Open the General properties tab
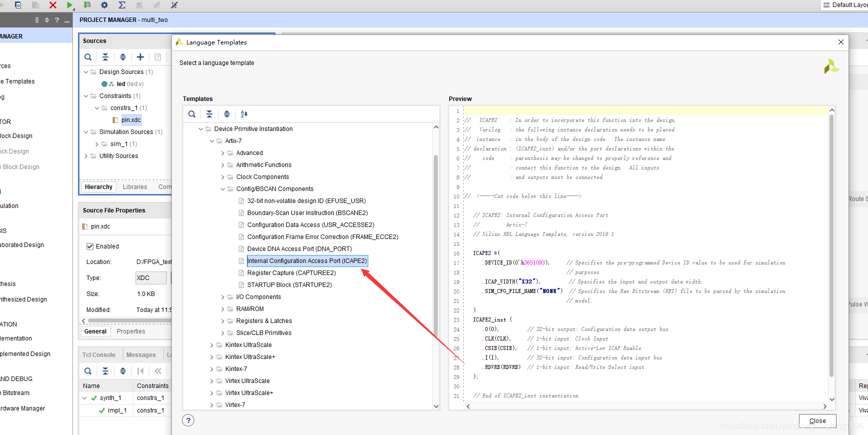 coord(95,331)
